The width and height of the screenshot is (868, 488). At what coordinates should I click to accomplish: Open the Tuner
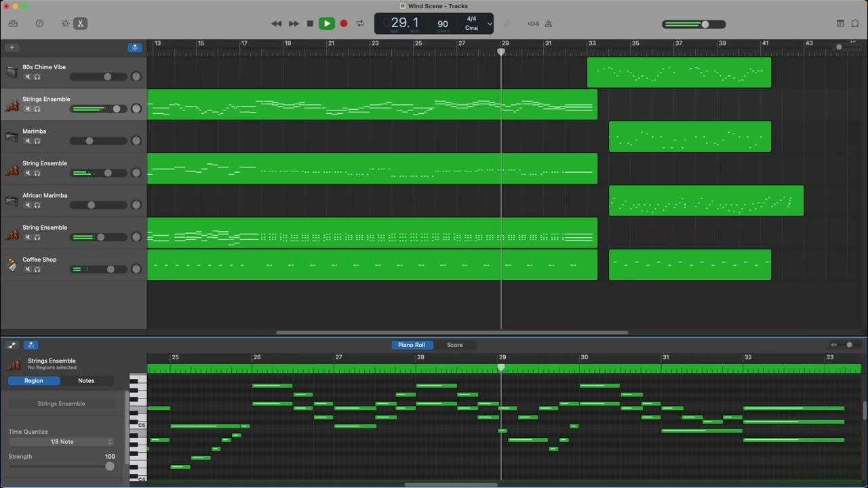pyautogui.click(x=507, y=24)
